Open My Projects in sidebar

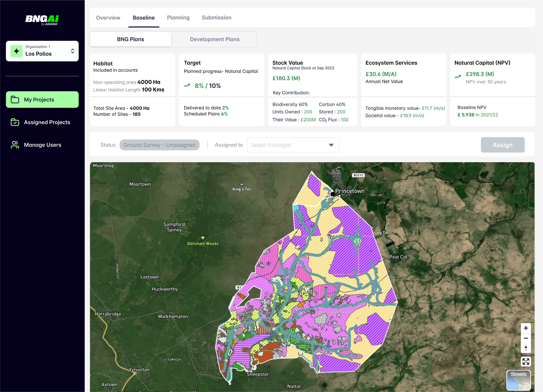coord(42,100)
